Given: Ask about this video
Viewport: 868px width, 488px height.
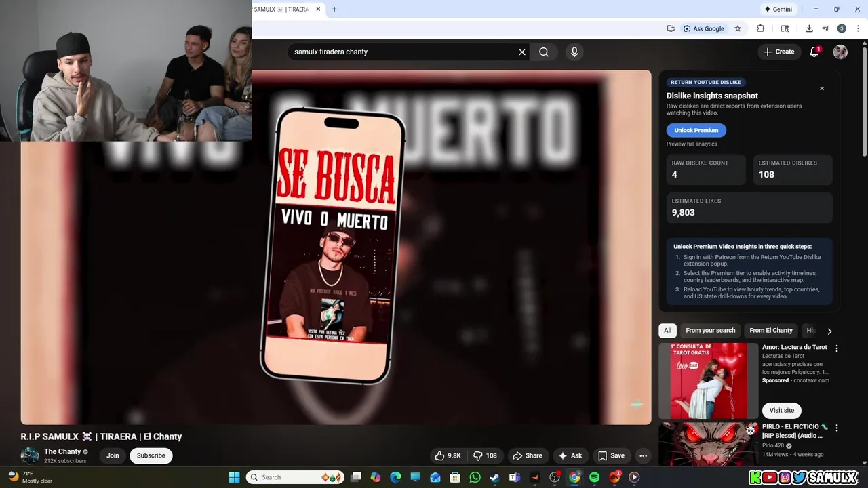Looking at the screenshot, I should (570, 455).
